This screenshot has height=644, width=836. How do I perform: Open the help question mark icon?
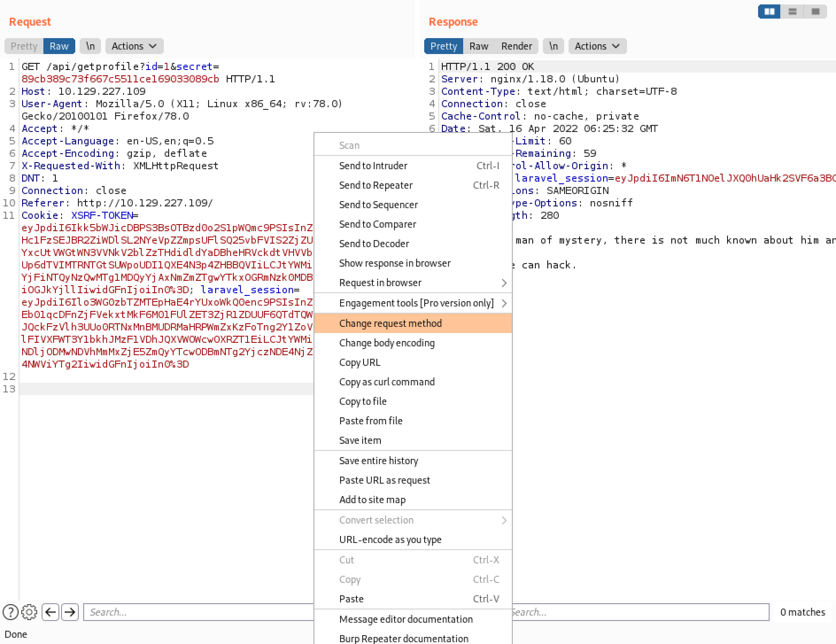(11, 612)
